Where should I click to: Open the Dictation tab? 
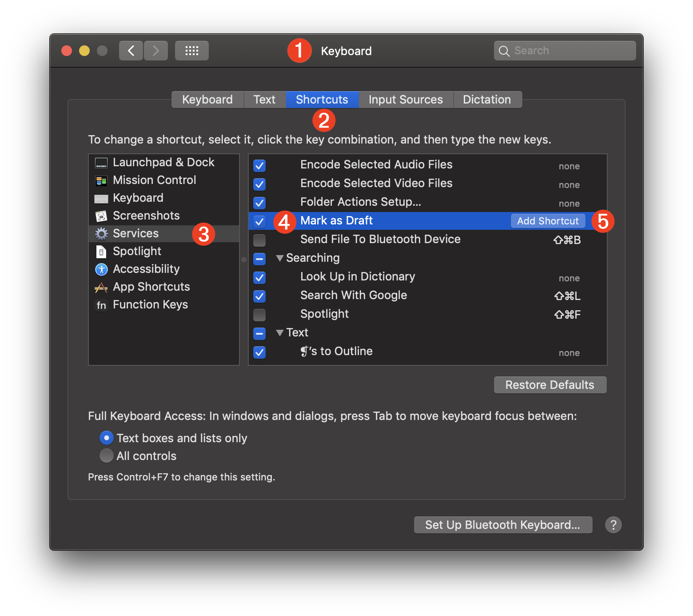click(487, 99)
